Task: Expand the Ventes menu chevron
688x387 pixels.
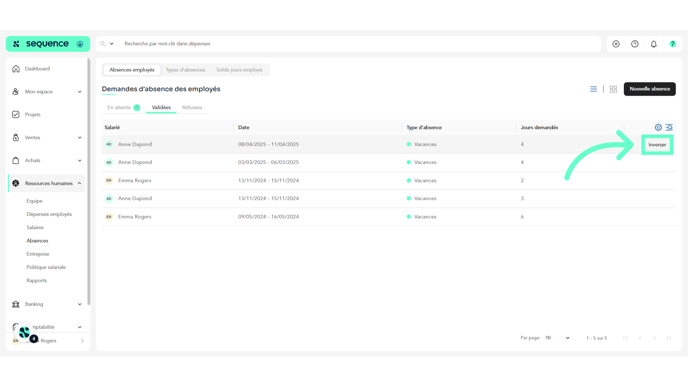Action: point(79,137)
